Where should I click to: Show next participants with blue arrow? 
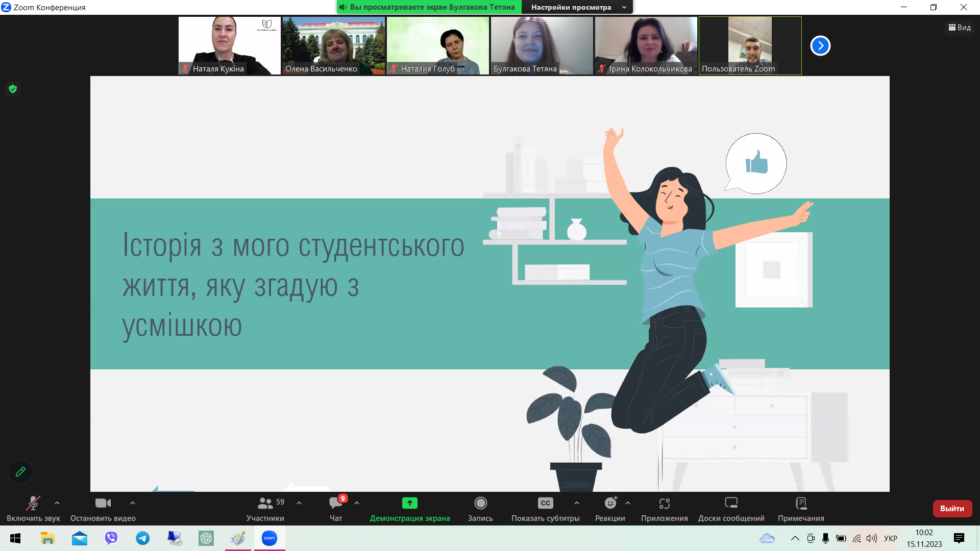(x=820, y=46)
